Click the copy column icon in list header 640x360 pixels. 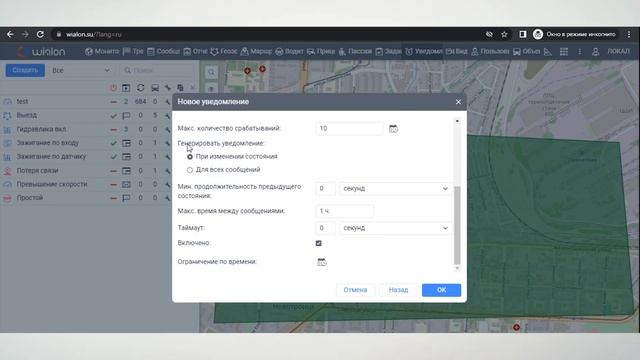point(180,88)
